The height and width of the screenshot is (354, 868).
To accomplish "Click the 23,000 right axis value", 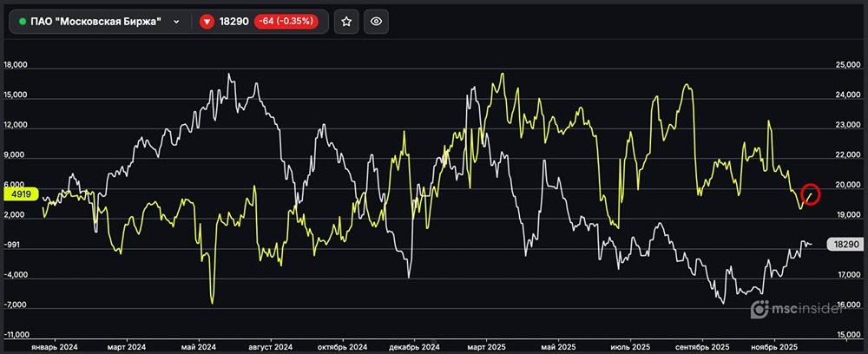I will tap(847, 126).
